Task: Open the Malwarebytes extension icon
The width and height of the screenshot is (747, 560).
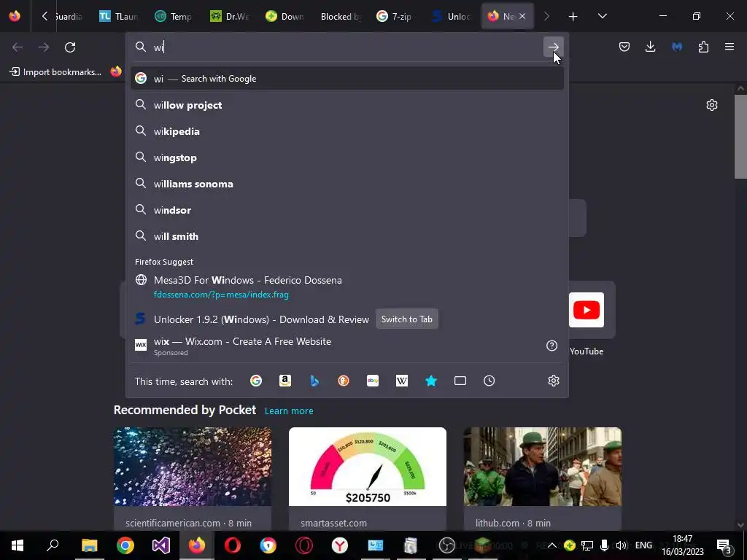Action: [x=677, y=47]
